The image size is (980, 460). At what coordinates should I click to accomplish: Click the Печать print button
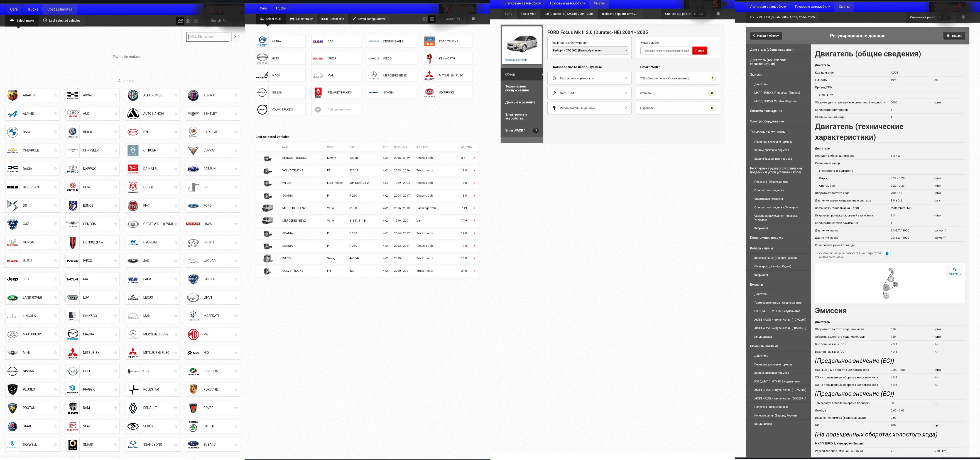pos(954,36)
